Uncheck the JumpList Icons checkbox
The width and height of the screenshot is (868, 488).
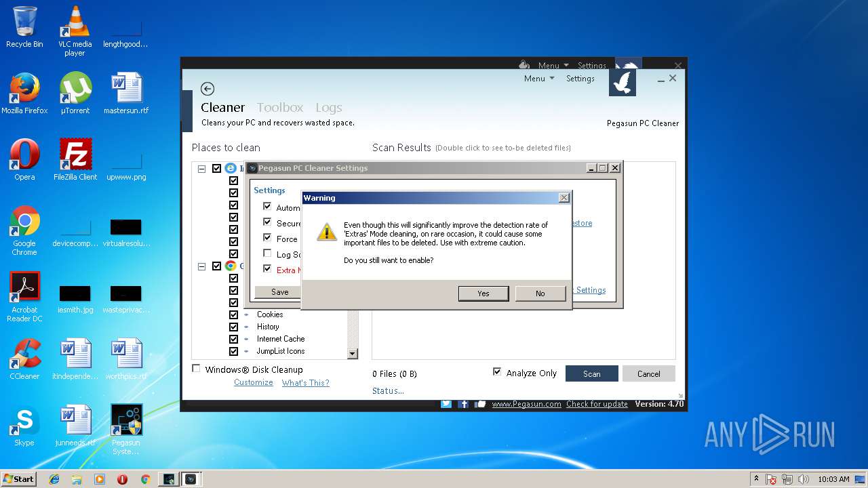[233, 351]
